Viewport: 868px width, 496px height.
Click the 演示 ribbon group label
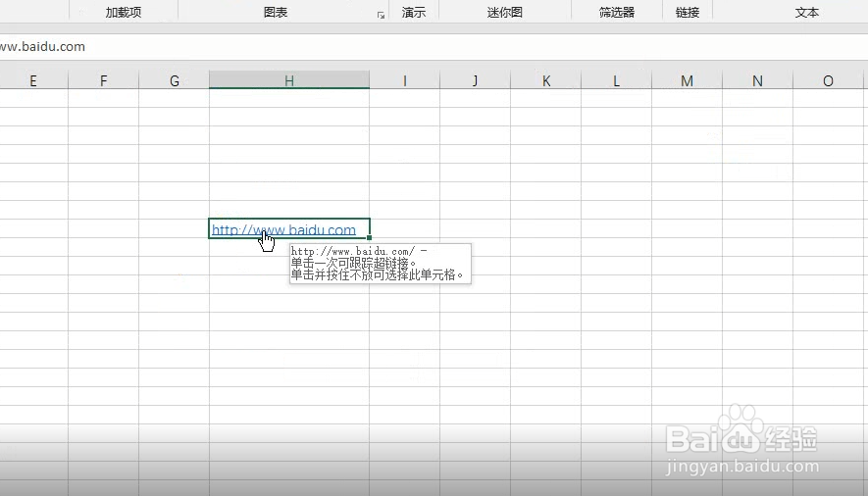(x=414, y=12)
